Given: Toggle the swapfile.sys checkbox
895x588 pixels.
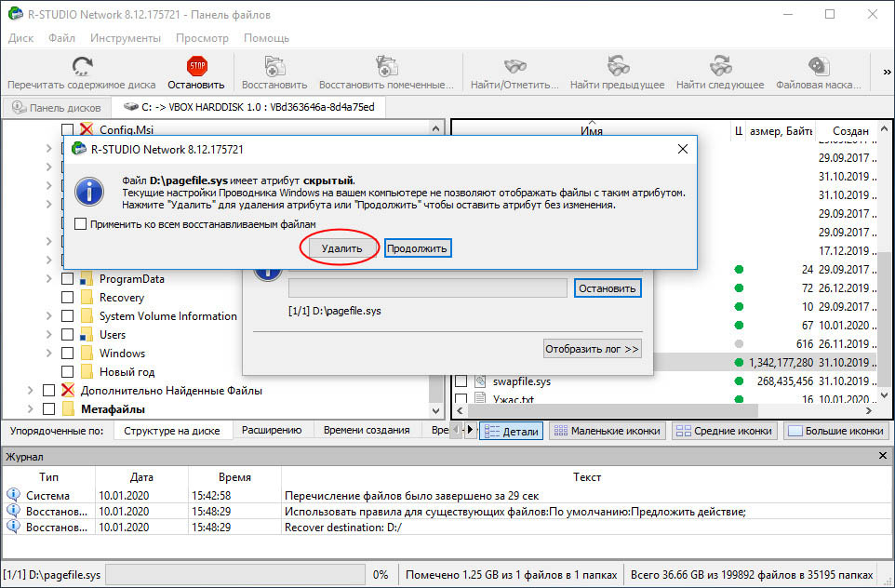Looking at the screenshot, I should point(461,381).
